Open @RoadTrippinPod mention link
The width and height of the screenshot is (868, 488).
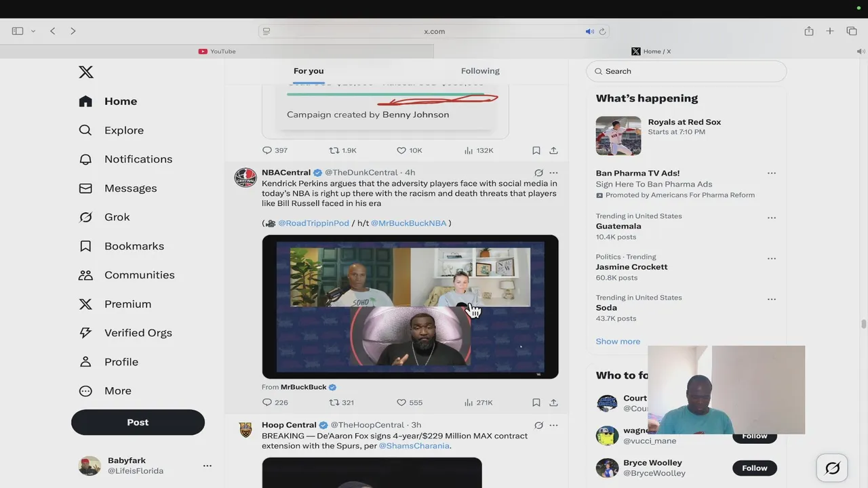(313, 223)
